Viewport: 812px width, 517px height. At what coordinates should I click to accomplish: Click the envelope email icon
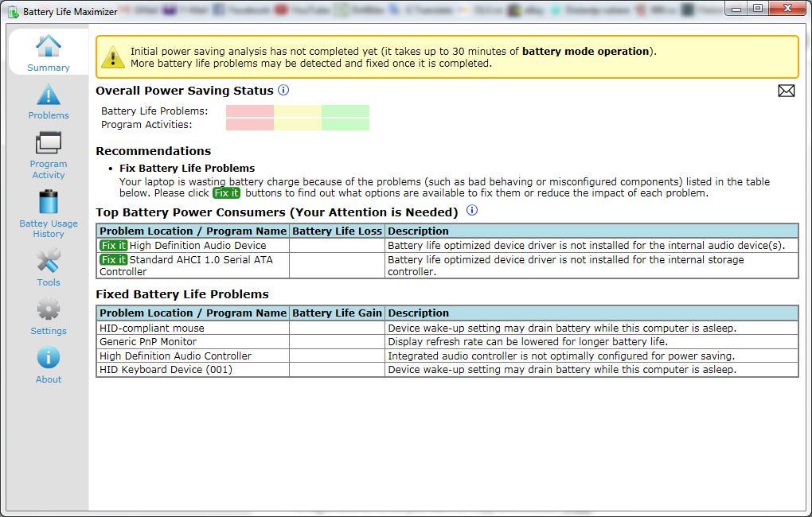click(786, 91)
